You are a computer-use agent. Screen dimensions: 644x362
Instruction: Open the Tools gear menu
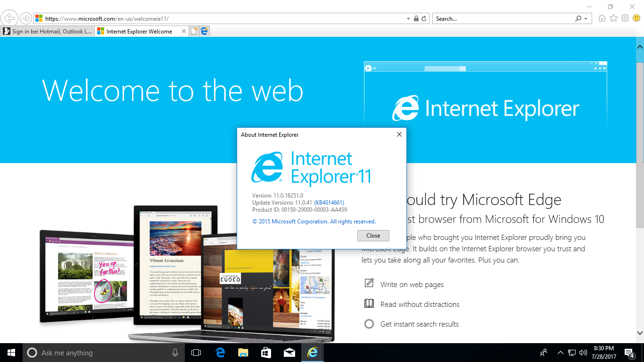[625, 18]
